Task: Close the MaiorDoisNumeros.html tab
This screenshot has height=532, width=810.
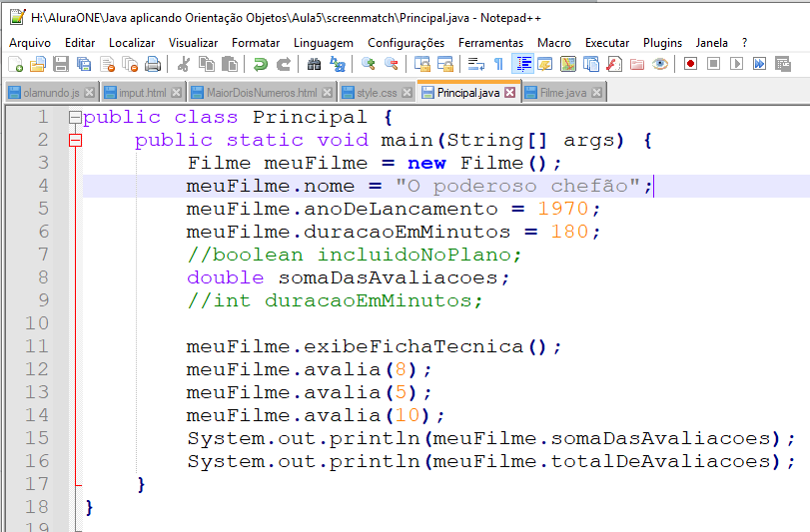Action: [327, 93]
